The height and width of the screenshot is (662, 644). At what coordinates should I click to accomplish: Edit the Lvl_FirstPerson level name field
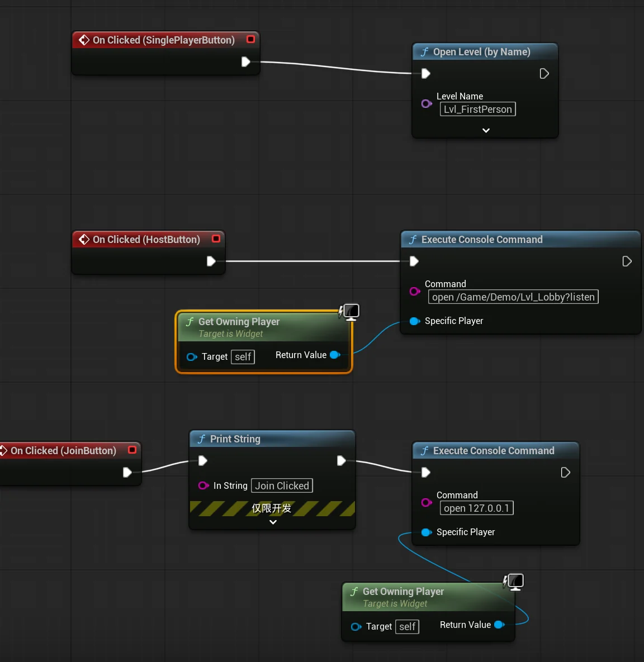pos(477,109)
